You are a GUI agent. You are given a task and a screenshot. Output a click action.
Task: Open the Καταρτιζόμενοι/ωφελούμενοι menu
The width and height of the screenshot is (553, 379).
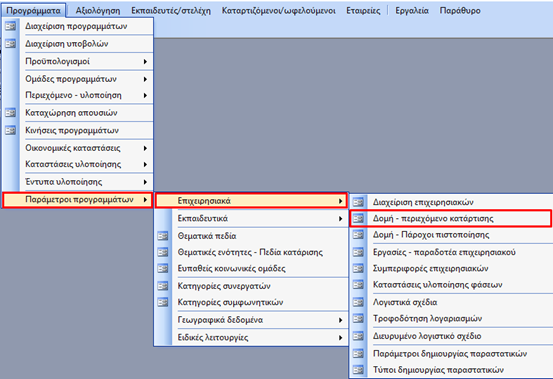point(279,11)
